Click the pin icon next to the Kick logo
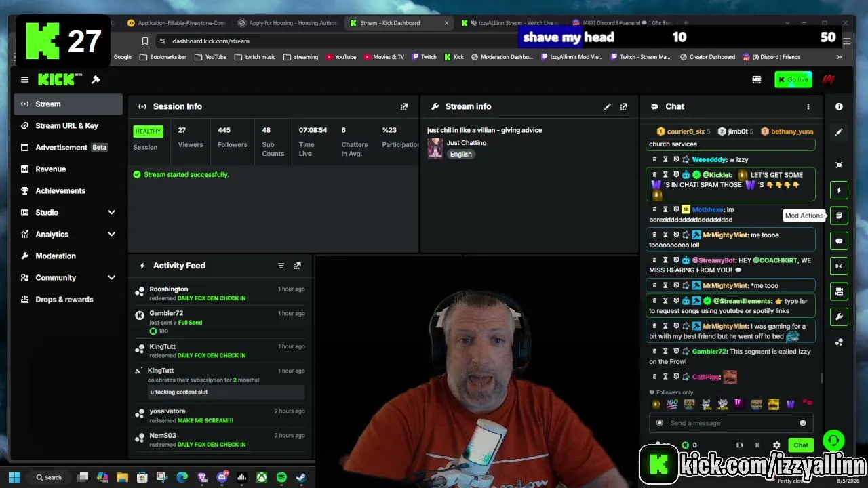This screenshot has height=488, width=868. pyautogui.click(x=96, y=80)
